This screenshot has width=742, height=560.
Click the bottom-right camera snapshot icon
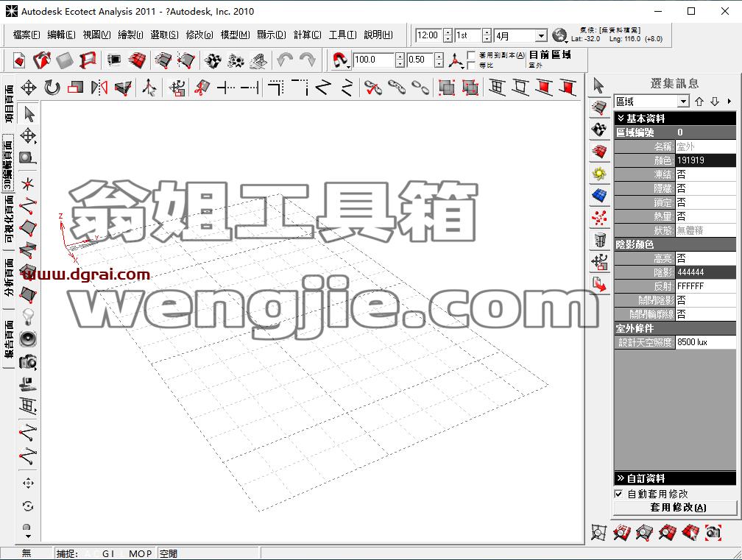click(713, 532)
